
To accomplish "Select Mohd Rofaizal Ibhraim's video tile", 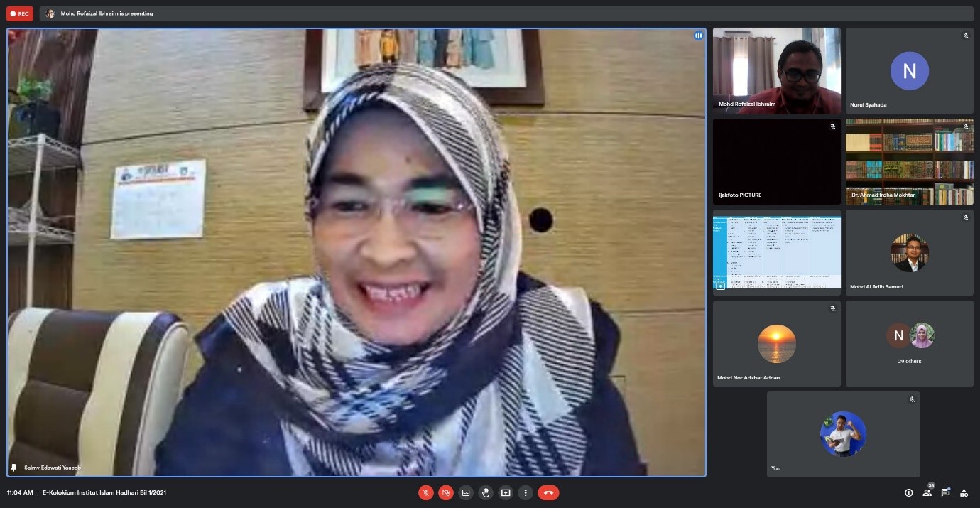I will pyautogui.click(x=776, y=70).
